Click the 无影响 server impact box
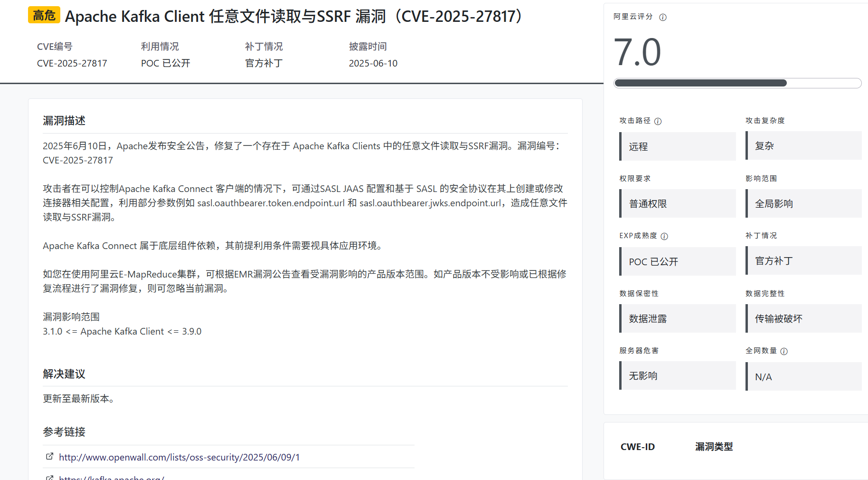Screen dimensions: 868x480 (x=678, y=375)
